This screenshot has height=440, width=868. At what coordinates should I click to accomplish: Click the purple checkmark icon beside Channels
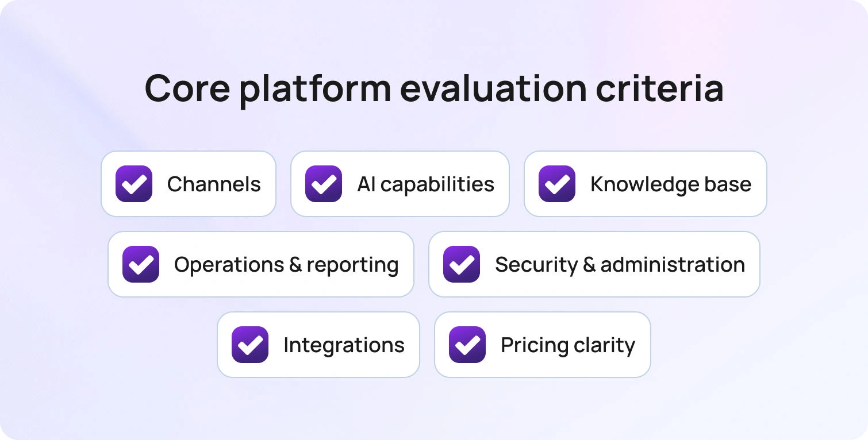(134, 184)
